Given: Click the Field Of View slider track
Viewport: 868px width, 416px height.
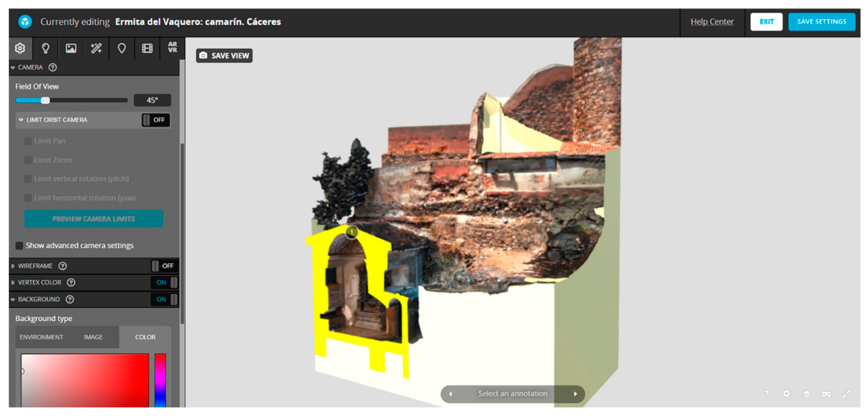Looking at the screenshot, I should tap(88, 100).
